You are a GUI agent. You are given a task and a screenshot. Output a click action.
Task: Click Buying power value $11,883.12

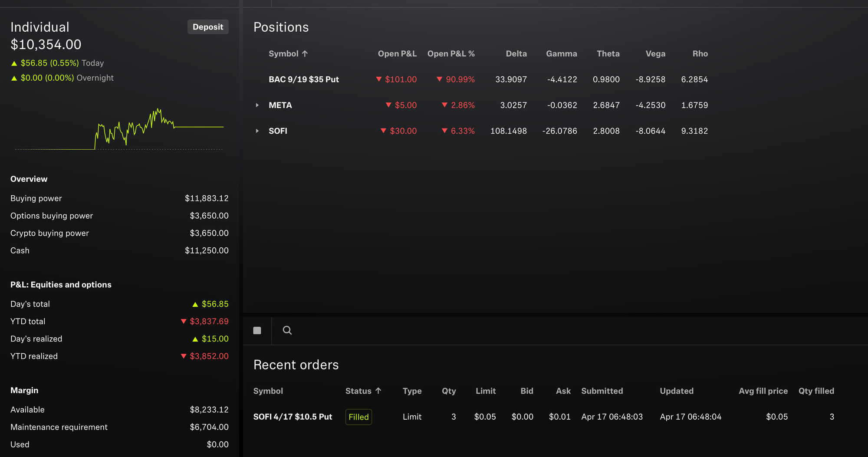pyautogui.click(x=207, y=198)
